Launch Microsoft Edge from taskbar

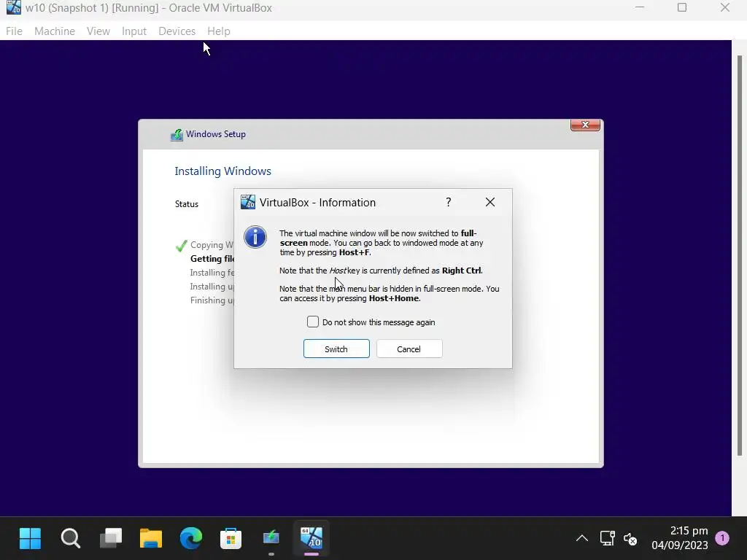click(191, 539)
